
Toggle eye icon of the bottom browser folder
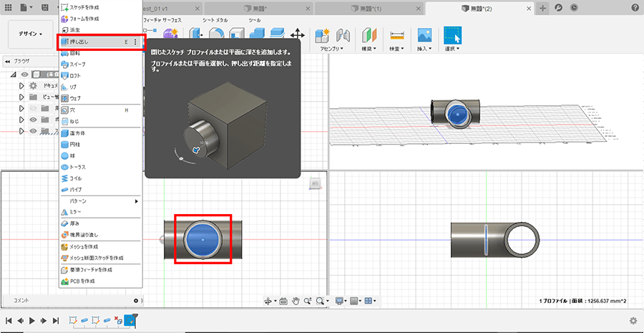tap(33, 130)
